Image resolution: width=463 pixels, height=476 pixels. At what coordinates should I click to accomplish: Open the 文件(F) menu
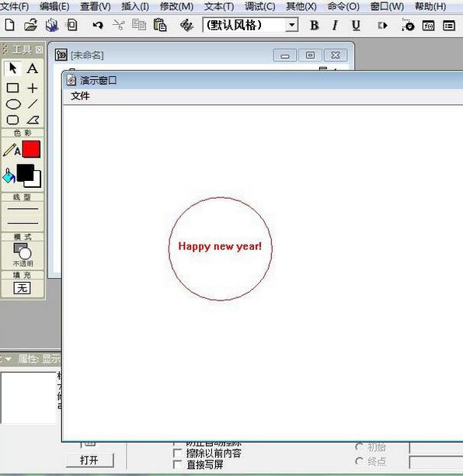[x=15, y=6]
